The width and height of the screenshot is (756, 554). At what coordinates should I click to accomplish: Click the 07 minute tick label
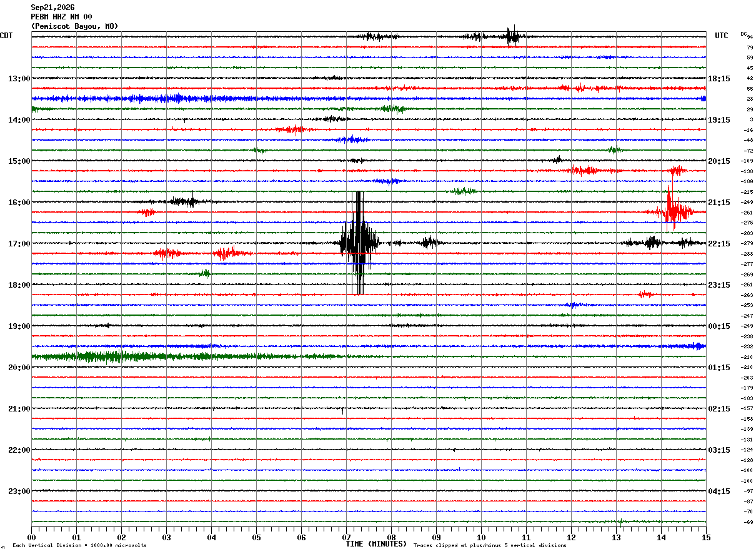[346, 538]
